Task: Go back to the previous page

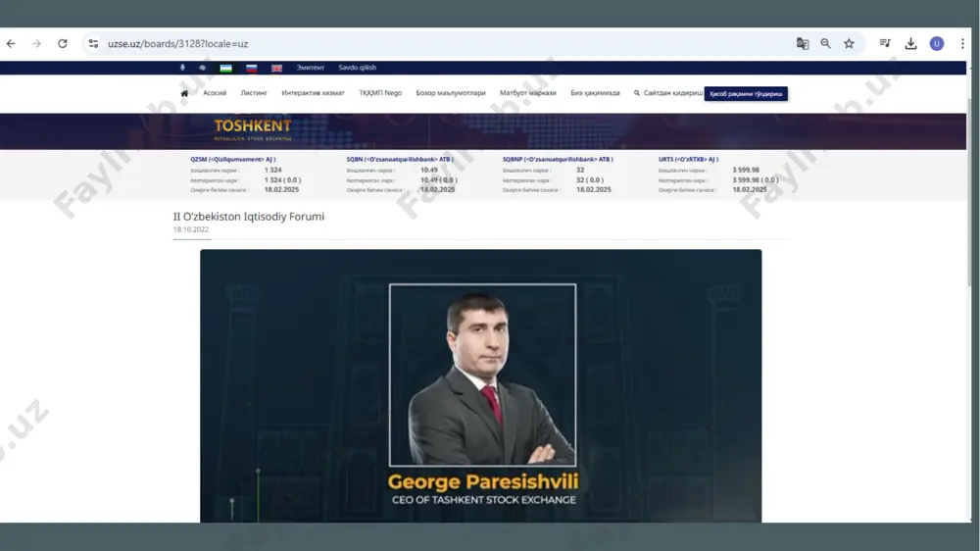Action: click(x=11, y=44)
